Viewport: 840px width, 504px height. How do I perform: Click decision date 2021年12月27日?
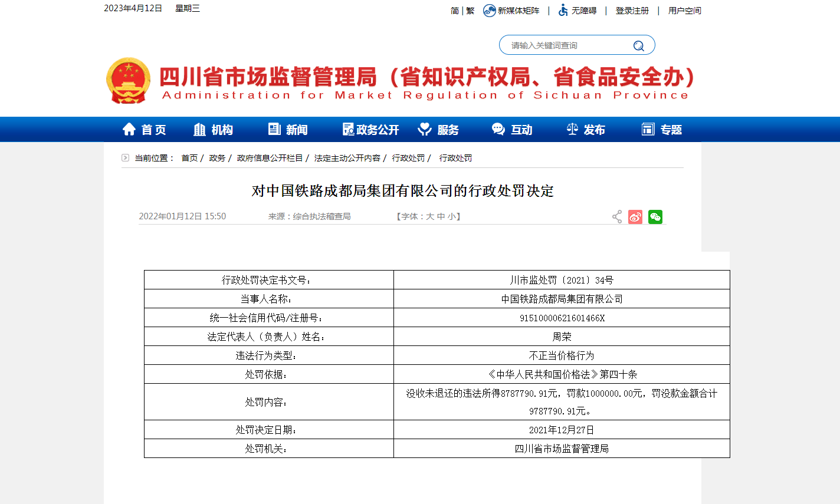(562, 430)
